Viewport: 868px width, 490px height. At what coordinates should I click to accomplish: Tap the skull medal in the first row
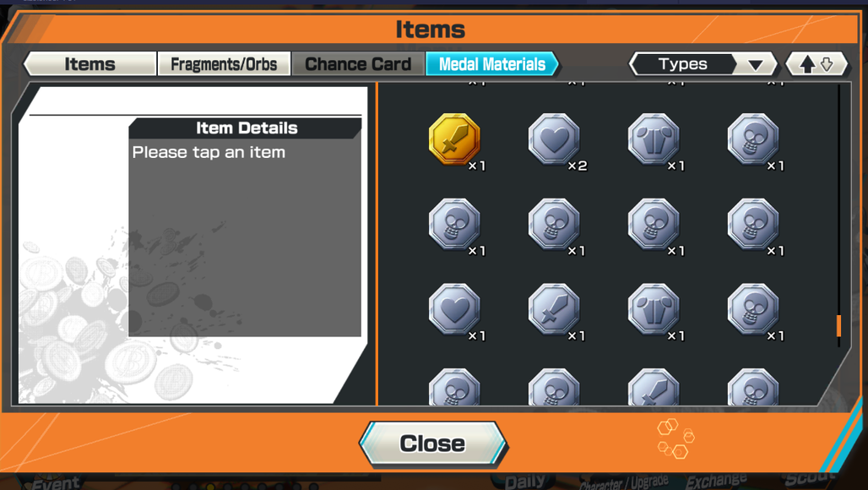[x=753, y=139]
